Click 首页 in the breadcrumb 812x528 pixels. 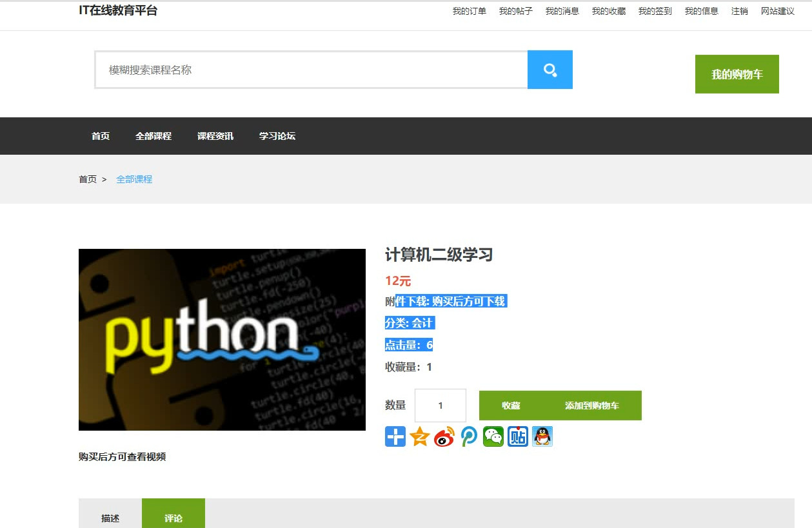(x=88, y=179)
